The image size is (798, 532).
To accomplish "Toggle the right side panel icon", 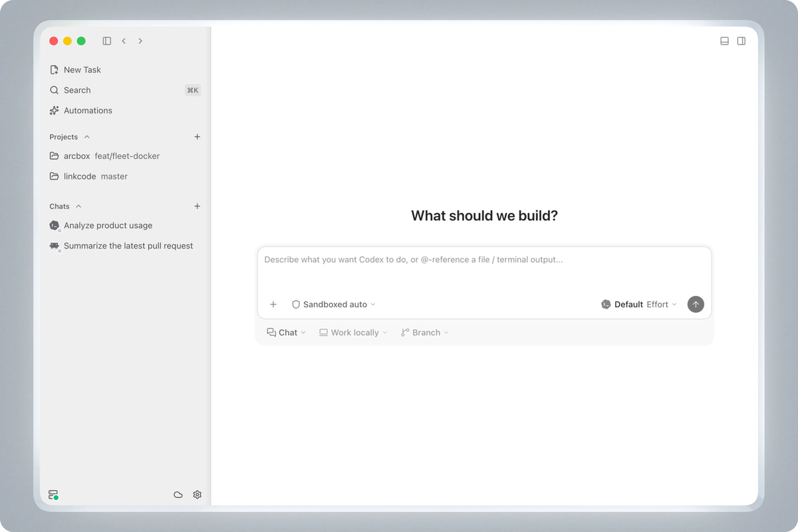I will click(741, 41).
